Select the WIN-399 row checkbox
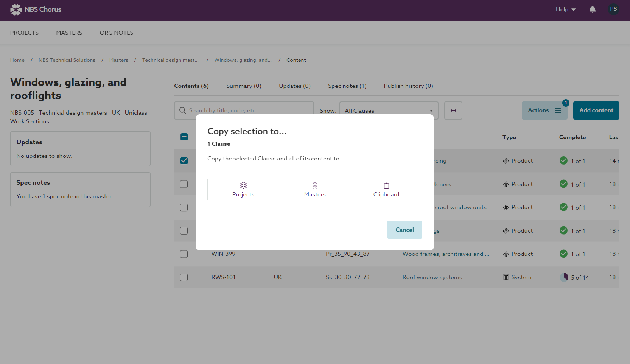Screen dimensions: 630x364 (x=184, y=254)
